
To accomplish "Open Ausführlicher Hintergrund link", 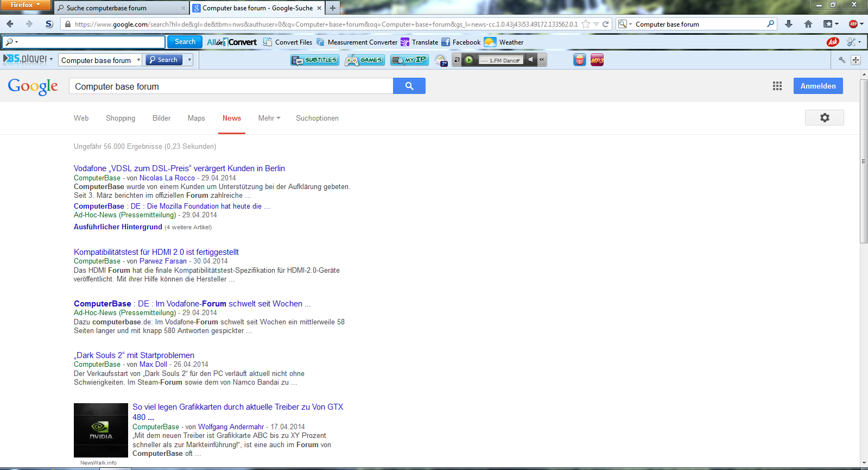I will click(118, 227).
